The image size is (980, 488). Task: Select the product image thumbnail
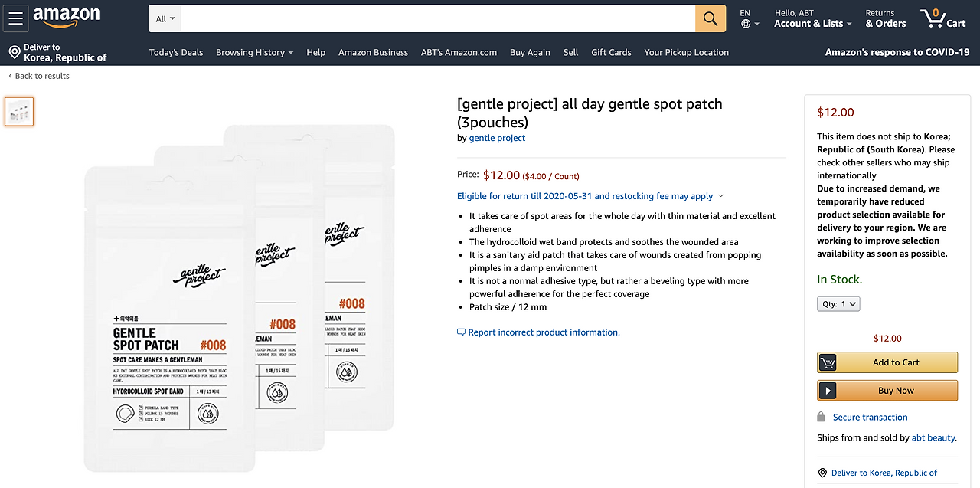19,111
